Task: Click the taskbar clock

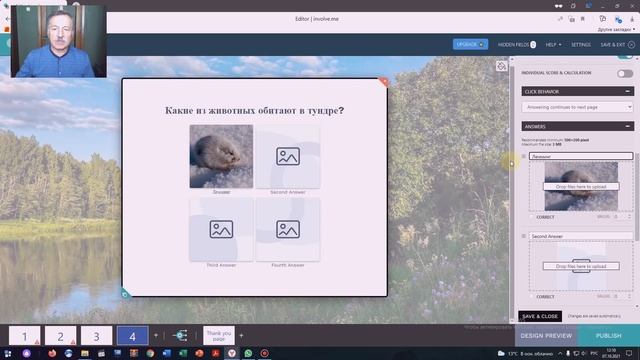Action: click(611, 353)
